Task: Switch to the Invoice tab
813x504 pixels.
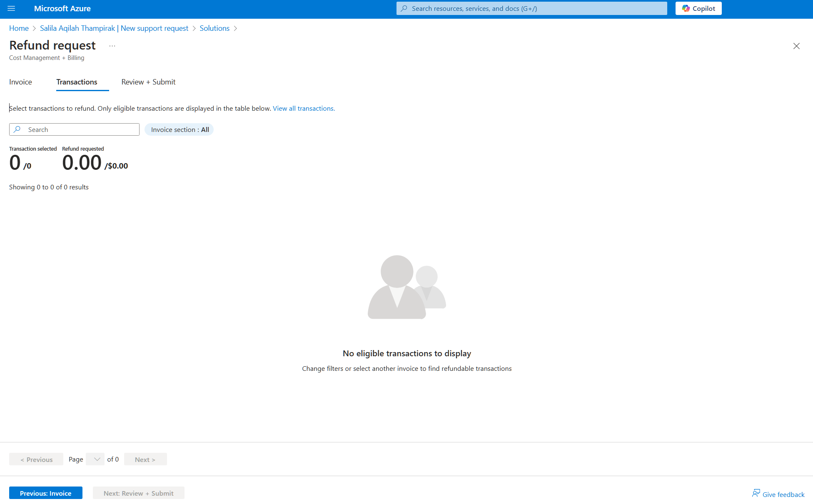Action: pos(20,82)
